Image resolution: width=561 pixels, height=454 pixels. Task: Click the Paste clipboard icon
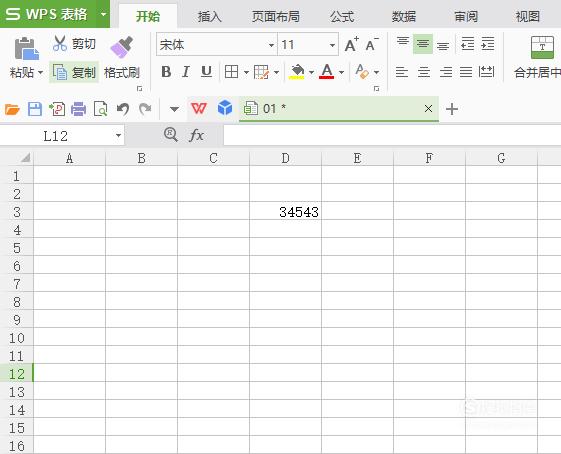click(x=26, y=48)
